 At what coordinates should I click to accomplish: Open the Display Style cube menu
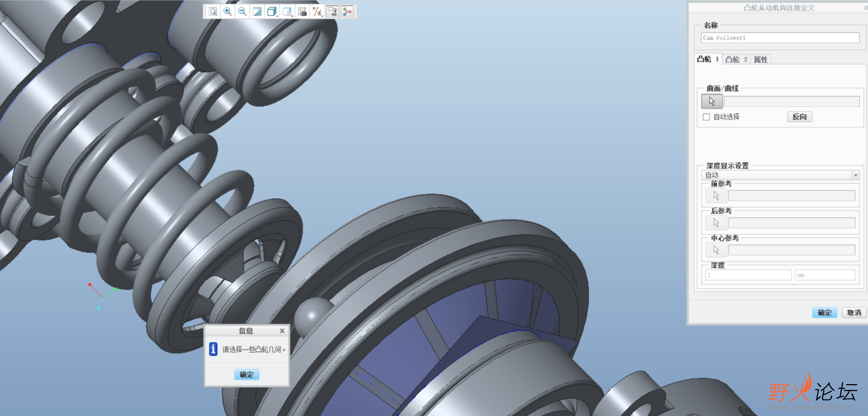coord(272,11)
